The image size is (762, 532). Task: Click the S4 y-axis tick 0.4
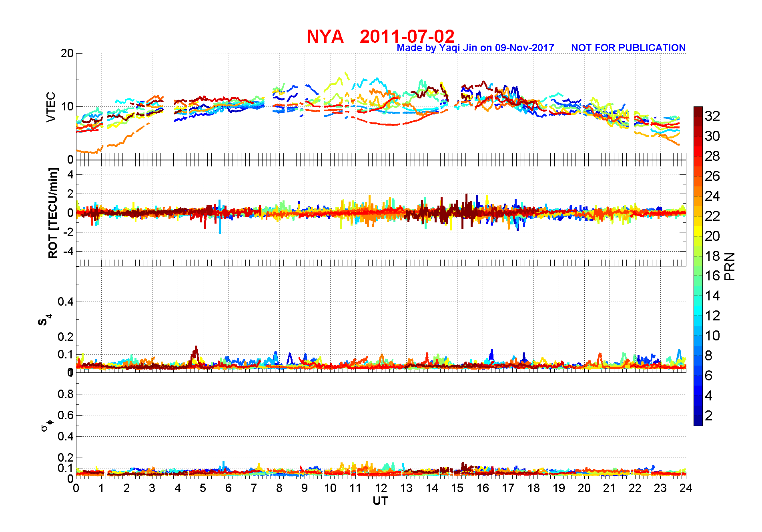click(66, 302)
